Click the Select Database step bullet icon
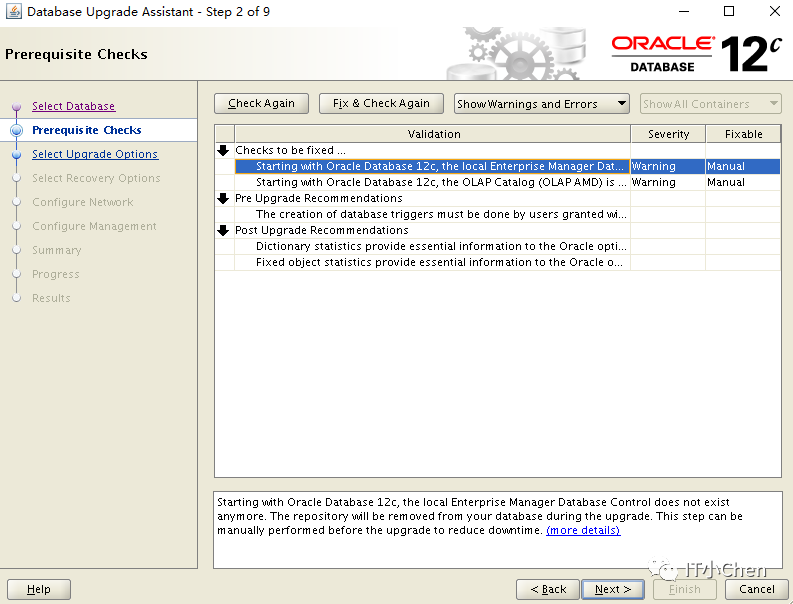This screenshot has width=793, height=604. 17,107
